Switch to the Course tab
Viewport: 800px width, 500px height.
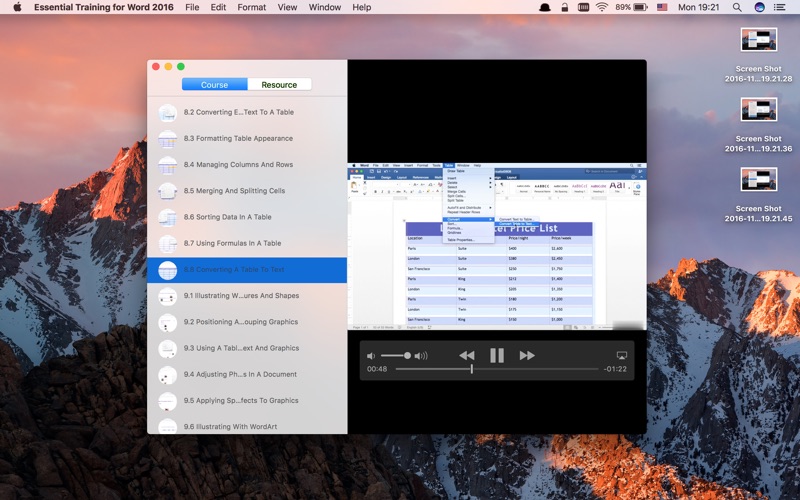[x=214, y=85]
